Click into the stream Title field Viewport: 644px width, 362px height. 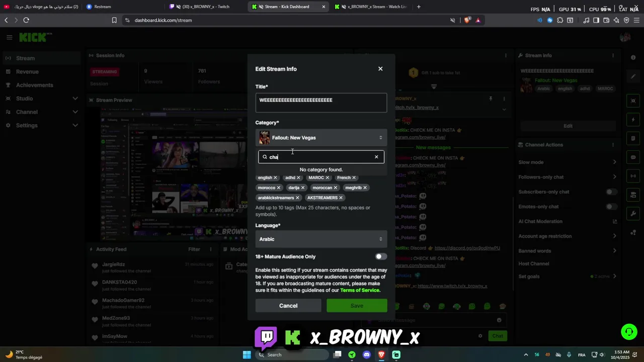click(x=321, y=103)
